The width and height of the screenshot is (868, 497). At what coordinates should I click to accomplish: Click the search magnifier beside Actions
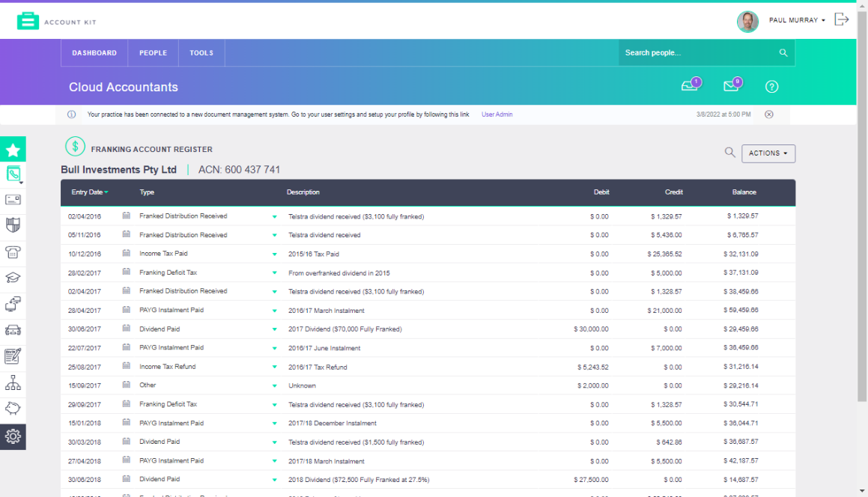729,152
